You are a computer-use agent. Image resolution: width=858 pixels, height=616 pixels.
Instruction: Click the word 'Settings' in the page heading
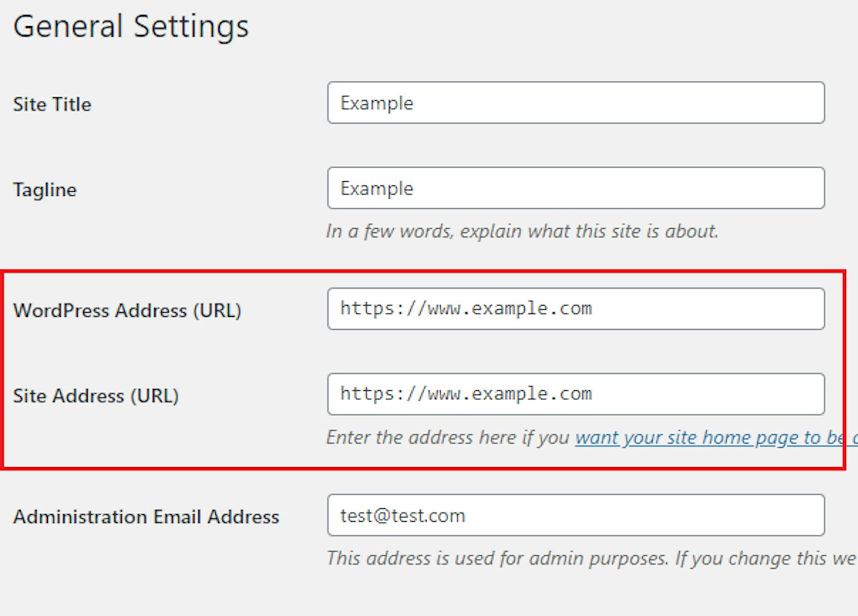coord(191,26)
